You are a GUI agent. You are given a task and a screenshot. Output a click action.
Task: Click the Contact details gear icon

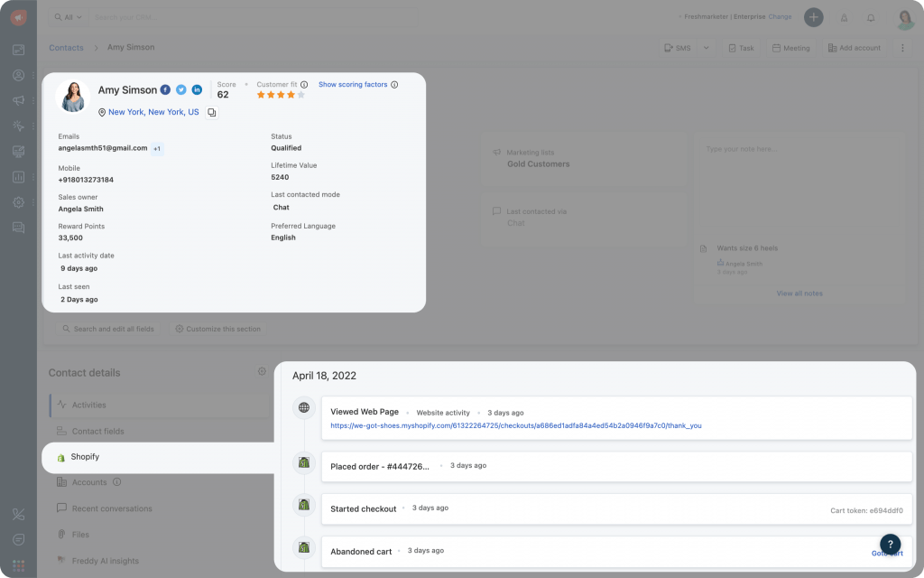pyautogui.click(x=262, y=371)
